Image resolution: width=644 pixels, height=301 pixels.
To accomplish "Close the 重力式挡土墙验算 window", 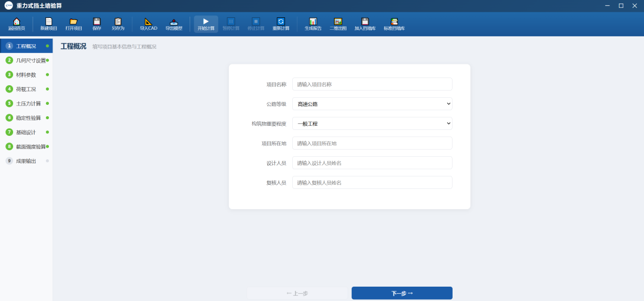I will tap(634, 5).
